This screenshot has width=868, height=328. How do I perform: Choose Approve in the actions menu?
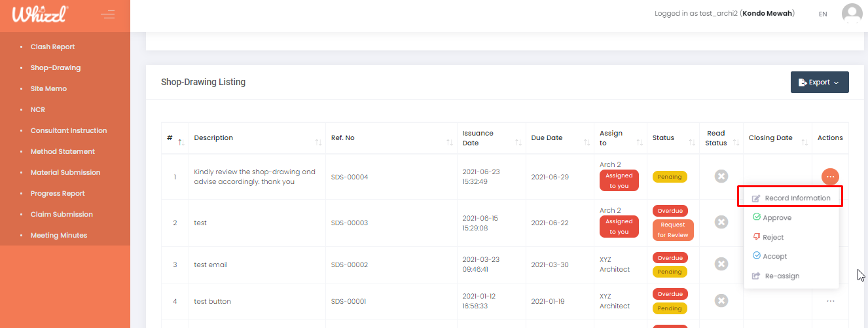(776, 217)
